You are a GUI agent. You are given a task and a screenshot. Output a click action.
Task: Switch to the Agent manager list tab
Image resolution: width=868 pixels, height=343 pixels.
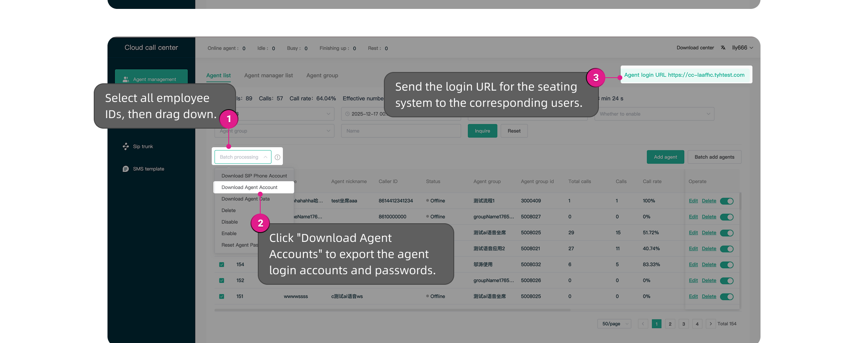[x=268, y=76]
